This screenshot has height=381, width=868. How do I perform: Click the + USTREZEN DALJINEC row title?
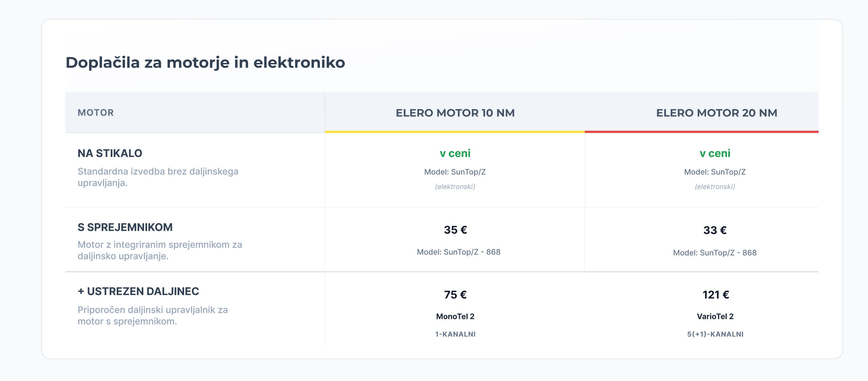click(138, 291)
